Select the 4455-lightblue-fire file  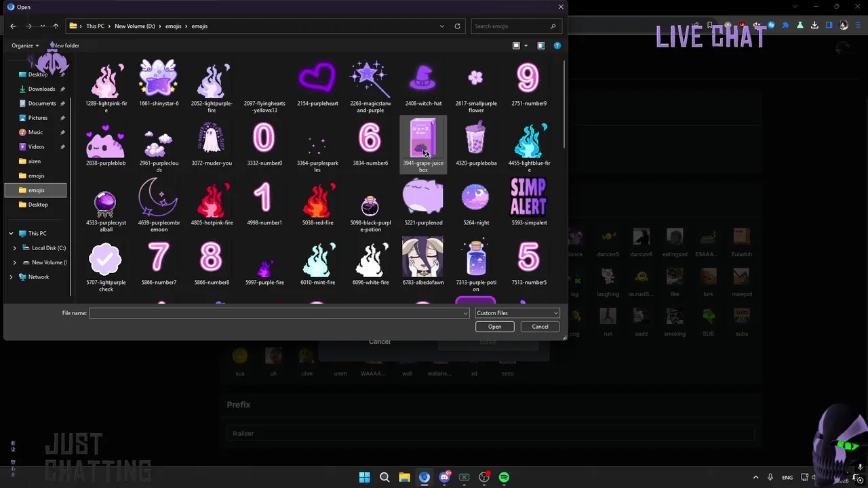[529, 145]
